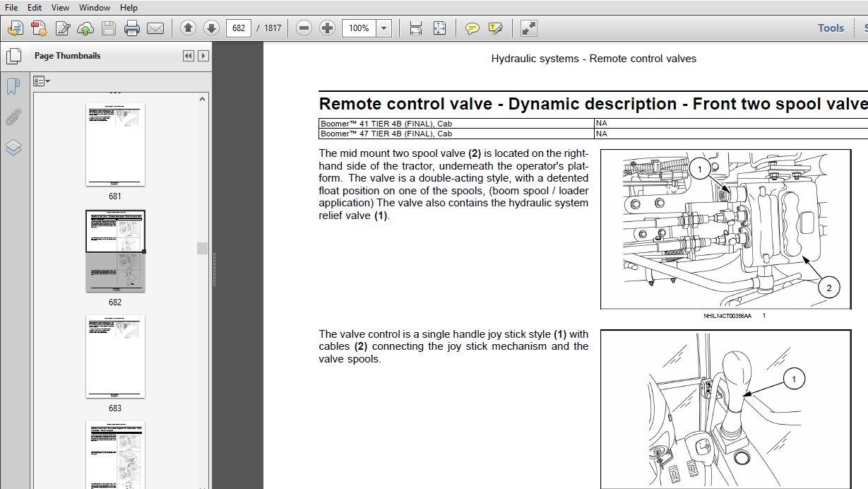868x489 pixels.
Task: Click the fit to window width button
Action: (416, 28)
